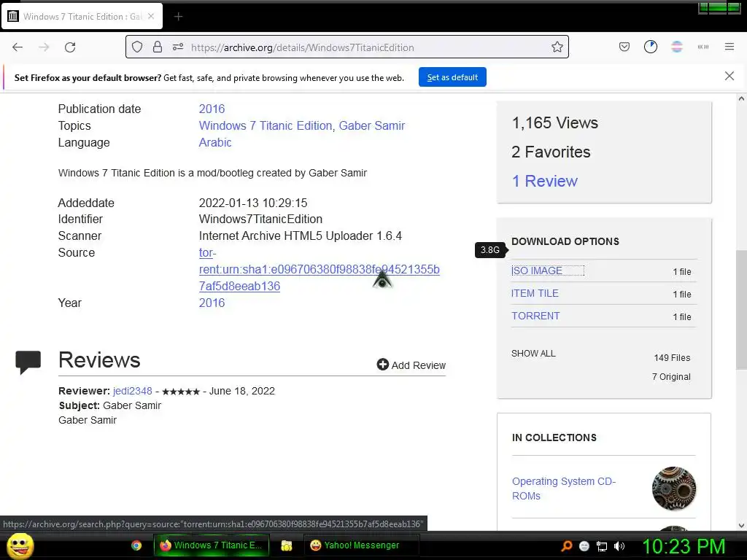Open a new browser tab
The image size is (747, 560).
point(178,17)
